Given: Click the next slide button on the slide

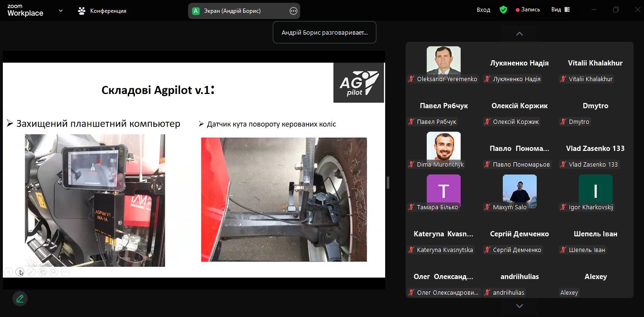Looking at the screenshot, I should coord(19,272).
